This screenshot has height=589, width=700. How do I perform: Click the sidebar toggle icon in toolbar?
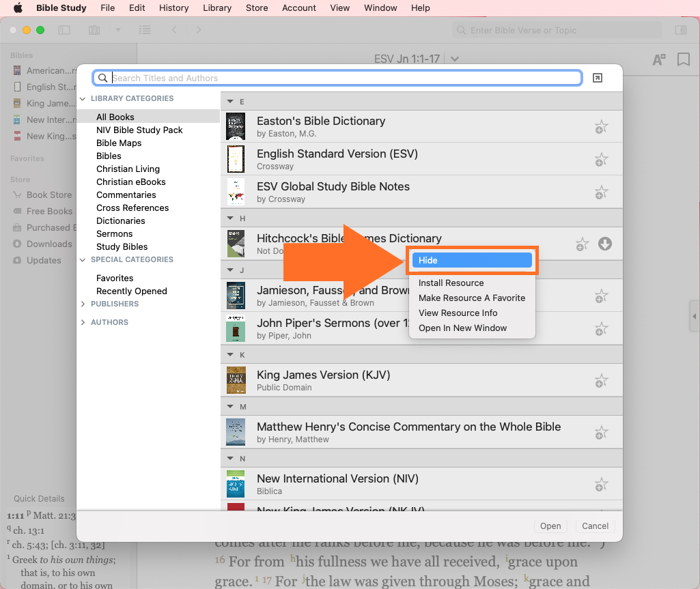[x=64, y=30]
